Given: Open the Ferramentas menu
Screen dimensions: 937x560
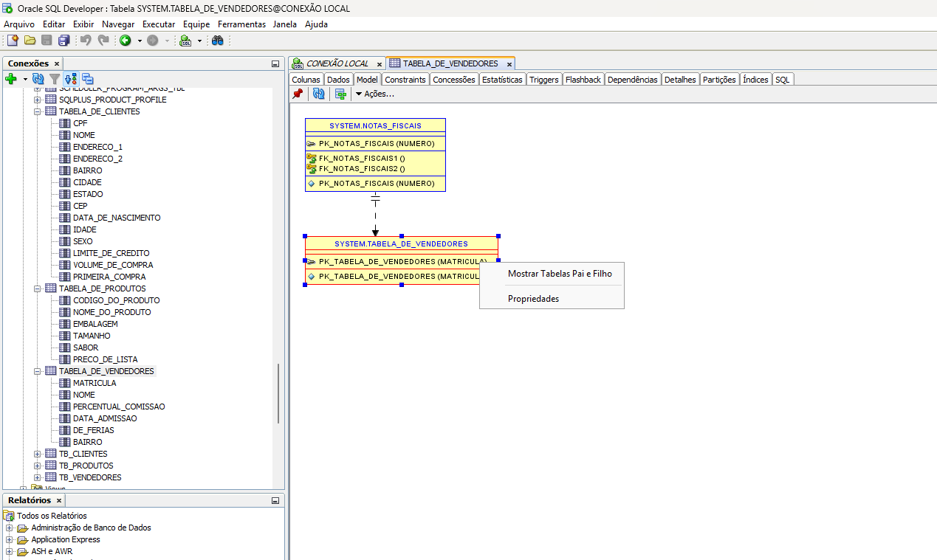Looking at the screenshot, I should click(241, 24).
